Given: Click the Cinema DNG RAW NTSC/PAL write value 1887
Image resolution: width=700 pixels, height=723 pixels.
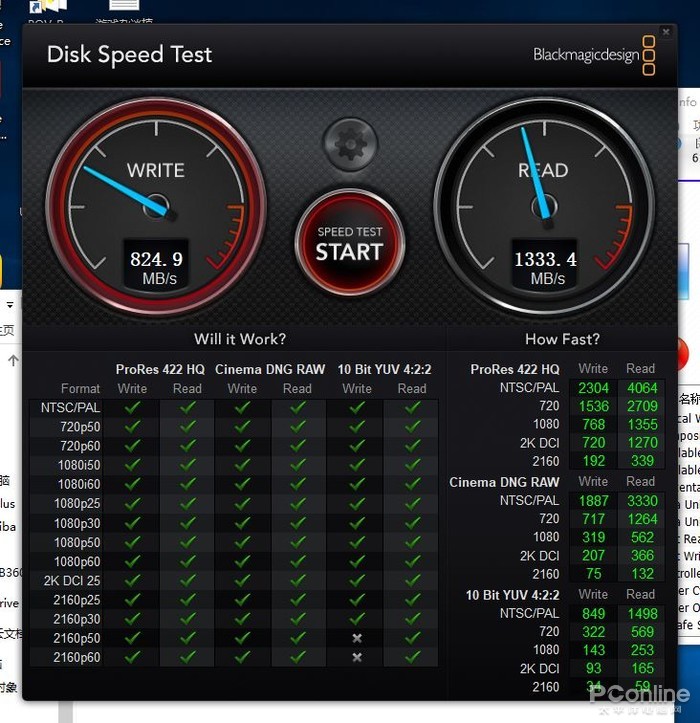Looking at the screenshot, I should coord(593,500).
